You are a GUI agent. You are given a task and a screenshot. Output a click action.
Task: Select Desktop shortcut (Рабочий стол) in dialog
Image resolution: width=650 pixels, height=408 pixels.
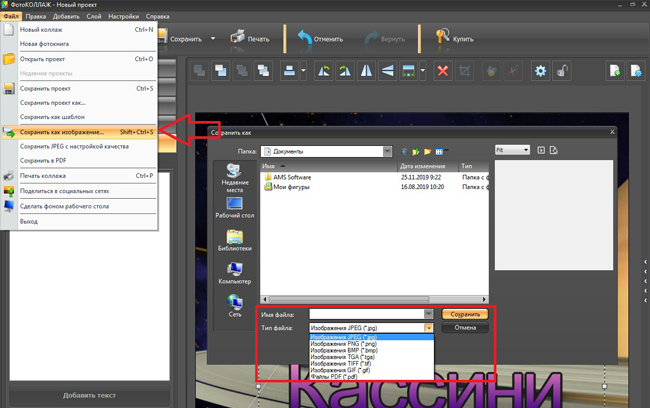pos(235,208)
